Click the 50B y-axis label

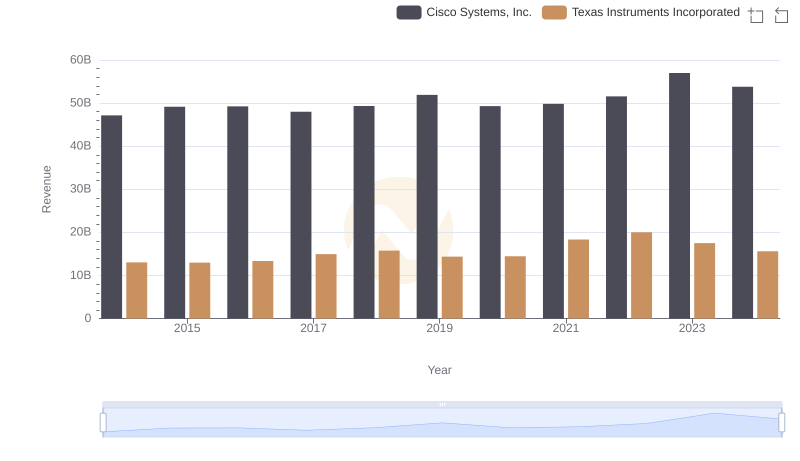[x=81, y=103]
